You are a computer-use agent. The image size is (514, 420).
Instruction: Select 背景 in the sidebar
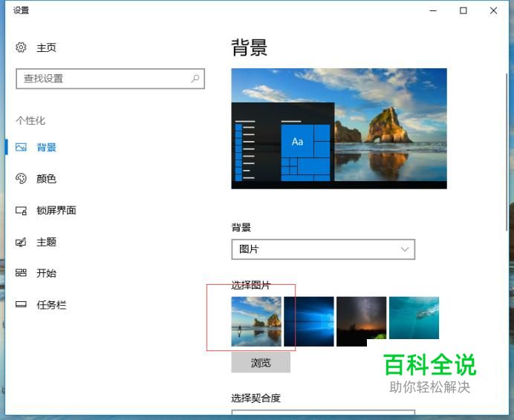pos(46,148)
